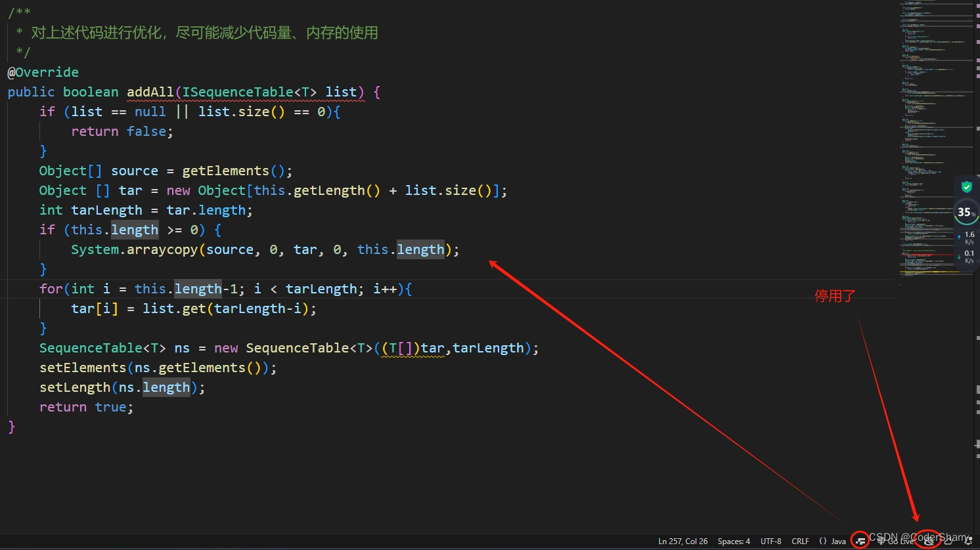
Task: Change the UTF-8 file encoding
Action: pyautogui.click(x=771, y=541)
